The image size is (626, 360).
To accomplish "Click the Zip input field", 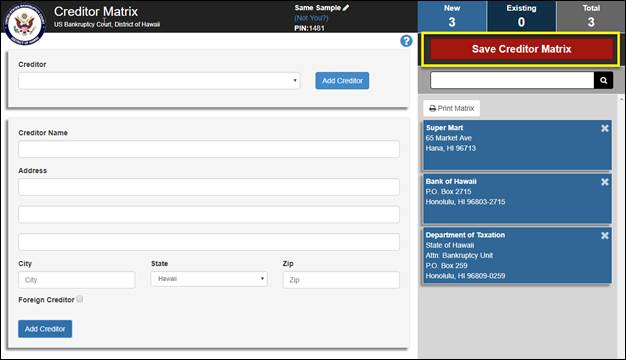I will [341, 280].
